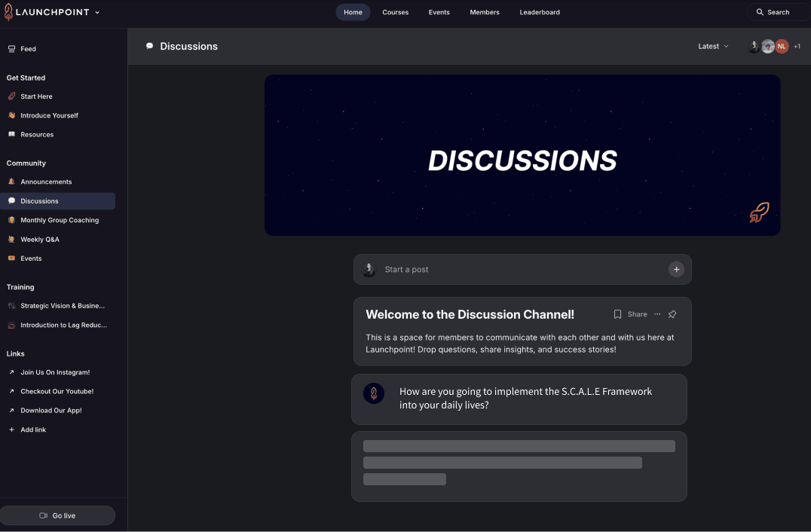
Task: Open the three-dot menu on Welcome post
Action: tap(657, 314)
